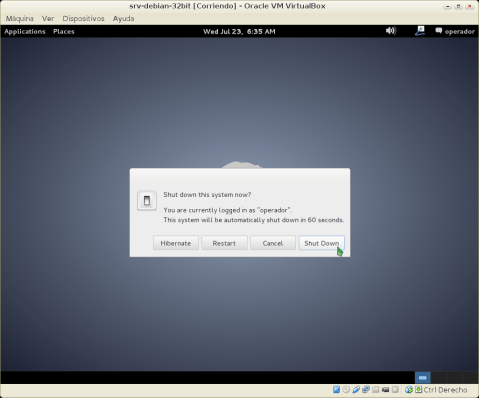Click the clock Wed Jul 23, 6:35 AM
This screenshot has width=479, height=398.
pyautogui.click(x=239, y=31)
